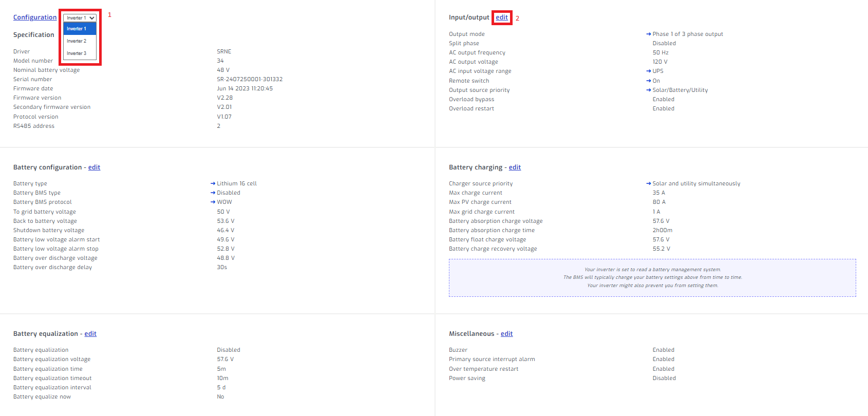Click arrow icon beside Battery BMS type Disabled

coord(213,193)
